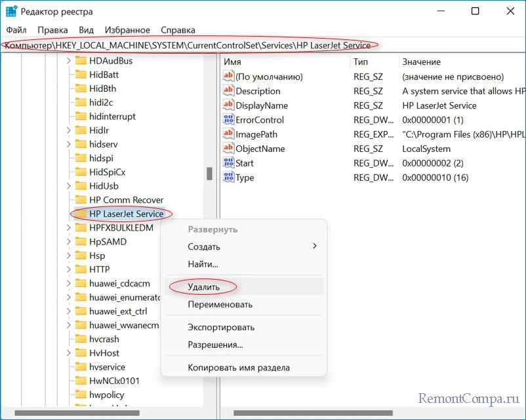Click the ErrorControl DWORD value icon

(228, 120)
